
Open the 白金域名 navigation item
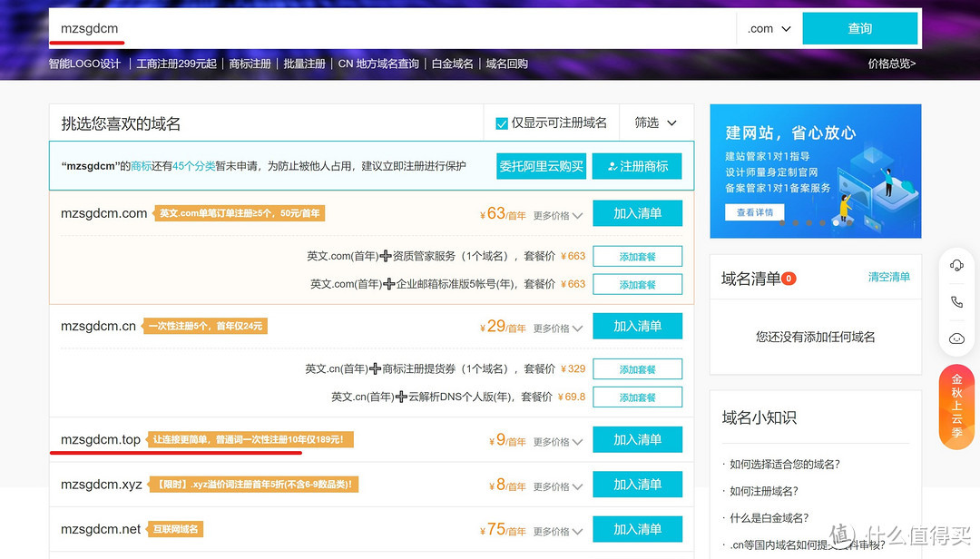coord(452,64)
